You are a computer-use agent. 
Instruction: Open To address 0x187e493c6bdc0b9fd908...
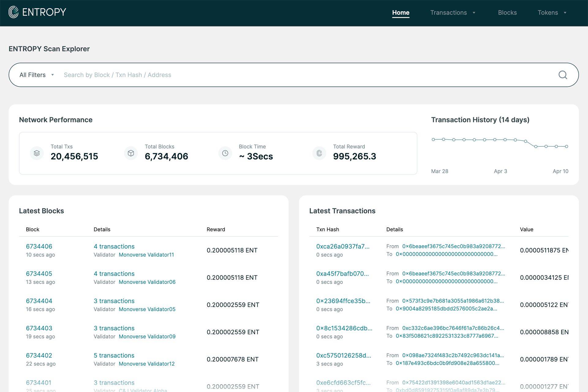[447, 363]
